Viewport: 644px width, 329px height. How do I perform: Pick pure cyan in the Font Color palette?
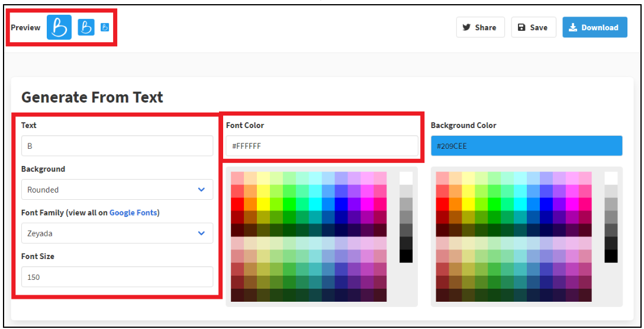pyautogui.click(x=315, y=205)
